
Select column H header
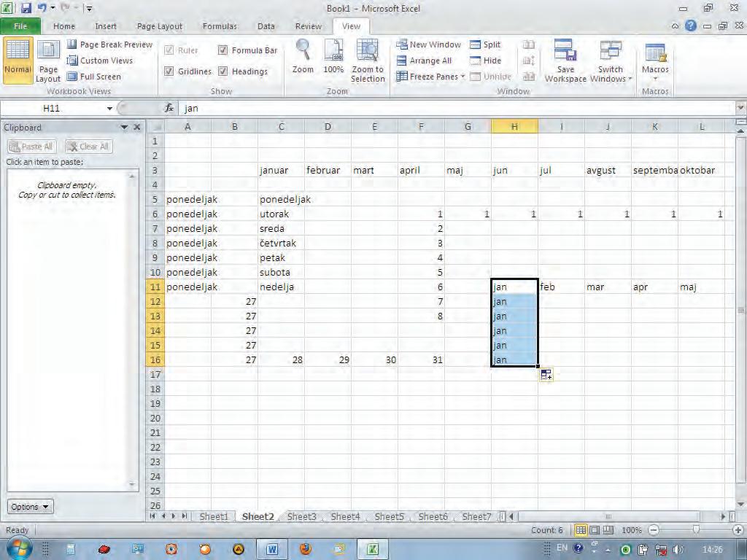point(514,126)
